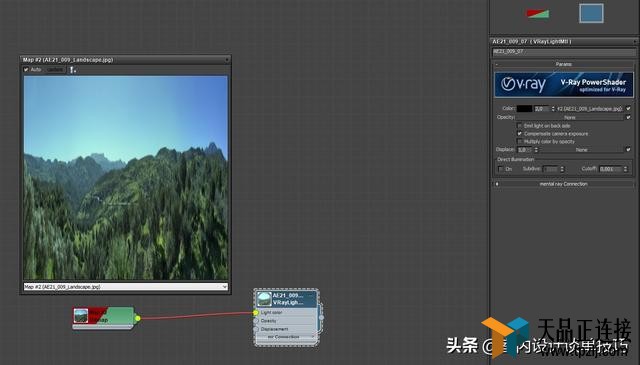This screenshot has height=365, width=640.
Task: Toggle the Opacity map enable checkbox
Action: [x=628, y=117]
